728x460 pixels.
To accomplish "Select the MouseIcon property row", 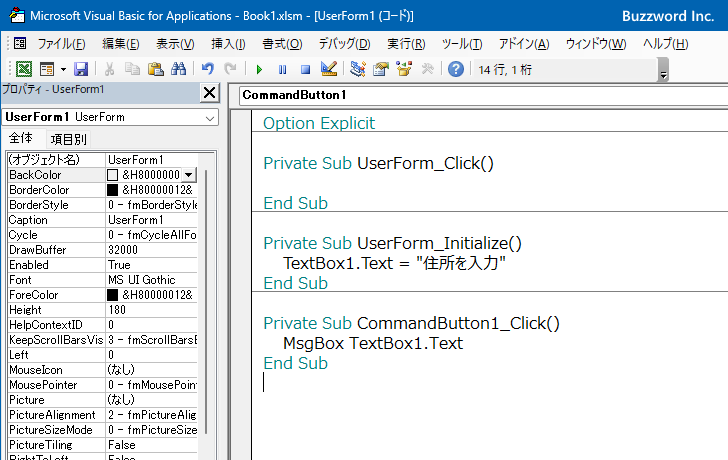I will click(x=103, y=370).
